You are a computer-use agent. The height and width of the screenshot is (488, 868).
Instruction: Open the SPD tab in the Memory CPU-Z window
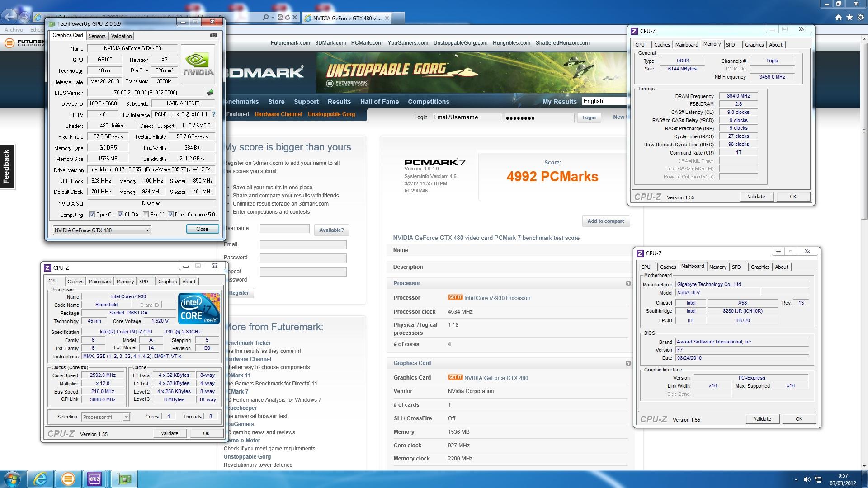(x=731, y=45)
